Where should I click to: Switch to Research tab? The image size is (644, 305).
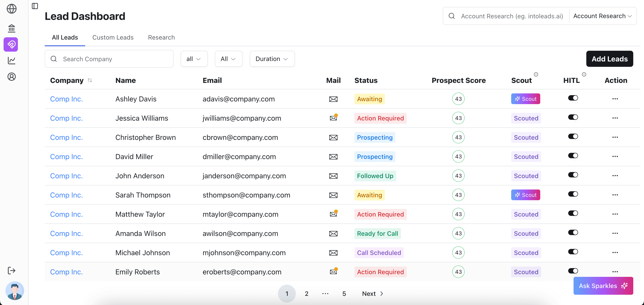coord(161,38)
